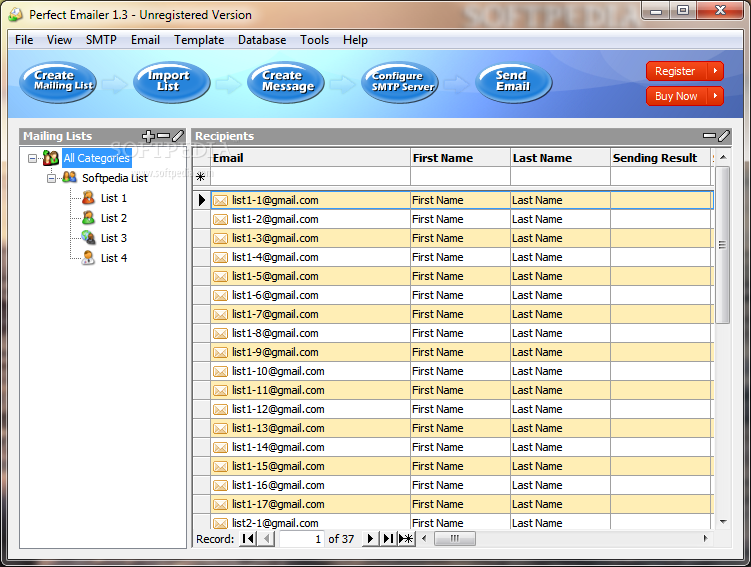Collapse the Softpedia List tree node

tap(52, 178)
